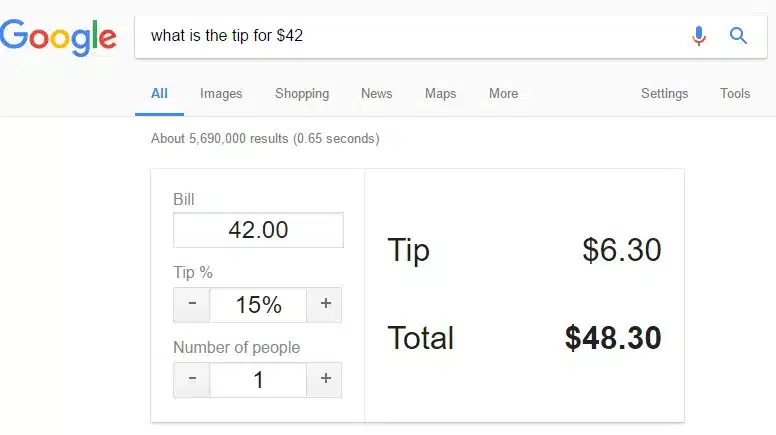Click the Bill amount field
Viewport: 776px width, 435px height.
(258, 230)
